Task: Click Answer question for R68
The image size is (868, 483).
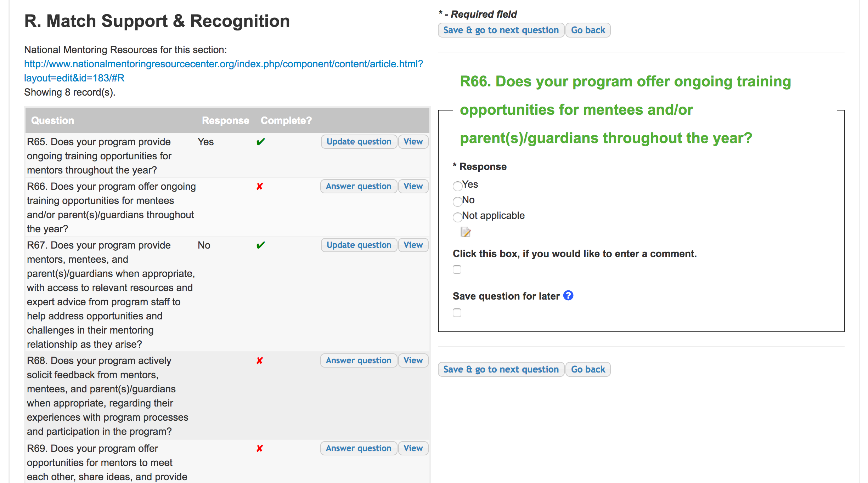Action: pyautogui.click(x=358, y=360)
